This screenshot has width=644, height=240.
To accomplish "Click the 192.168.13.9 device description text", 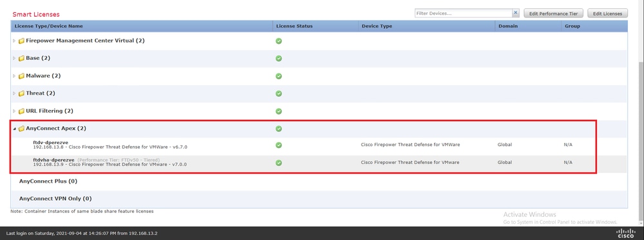I will [110, 165].
